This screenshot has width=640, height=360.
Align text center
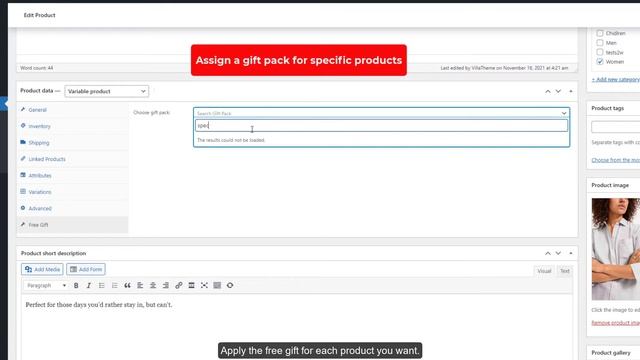coord(153,286)
